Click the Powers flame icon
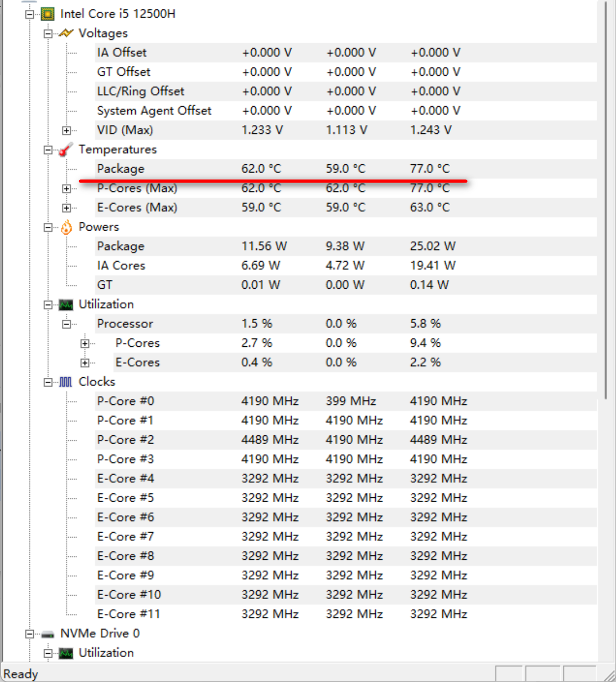Image resolution: width=616 pixels, height=682 pixels. coord(66,227)
